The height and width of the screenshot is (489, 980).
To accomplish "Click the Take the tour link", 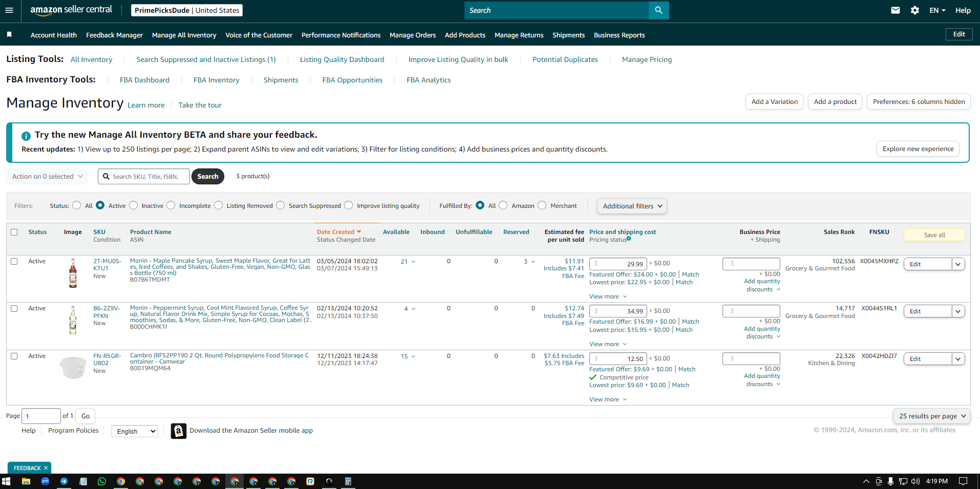I will (x=200, y=105).
